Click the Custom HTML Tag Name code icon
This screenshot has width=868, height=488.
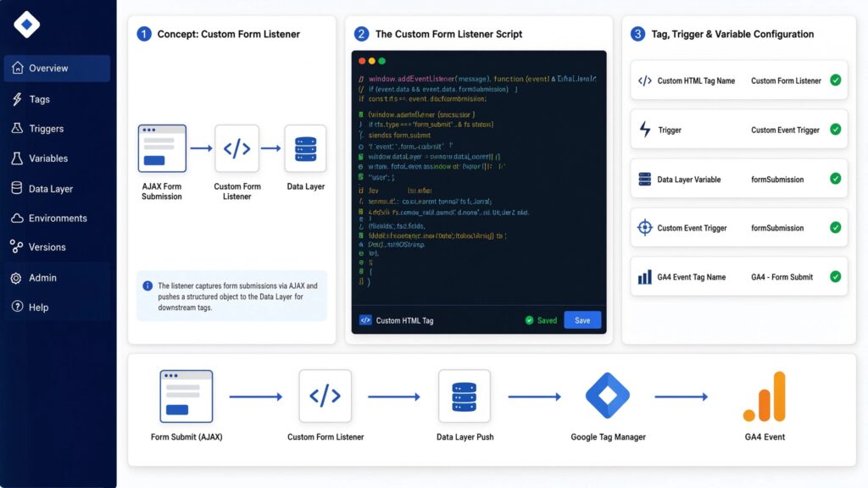click(645, 80)
